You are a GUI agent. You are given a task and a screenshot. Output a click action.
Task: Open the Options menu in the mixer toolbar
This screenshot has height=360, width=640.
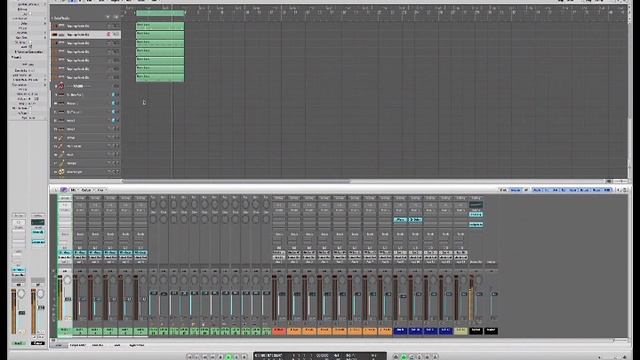click(86, 190)
